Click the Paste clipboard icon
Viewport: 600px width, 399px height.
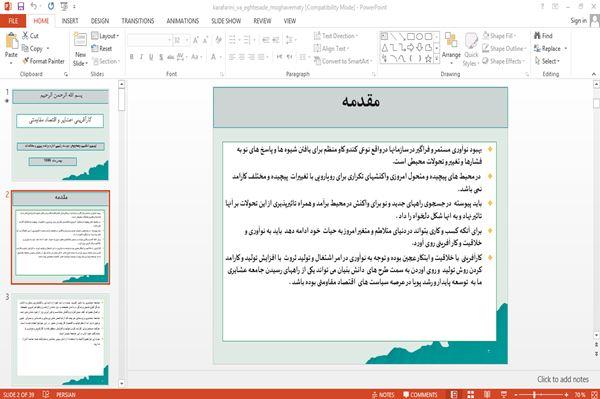(11, 41)
